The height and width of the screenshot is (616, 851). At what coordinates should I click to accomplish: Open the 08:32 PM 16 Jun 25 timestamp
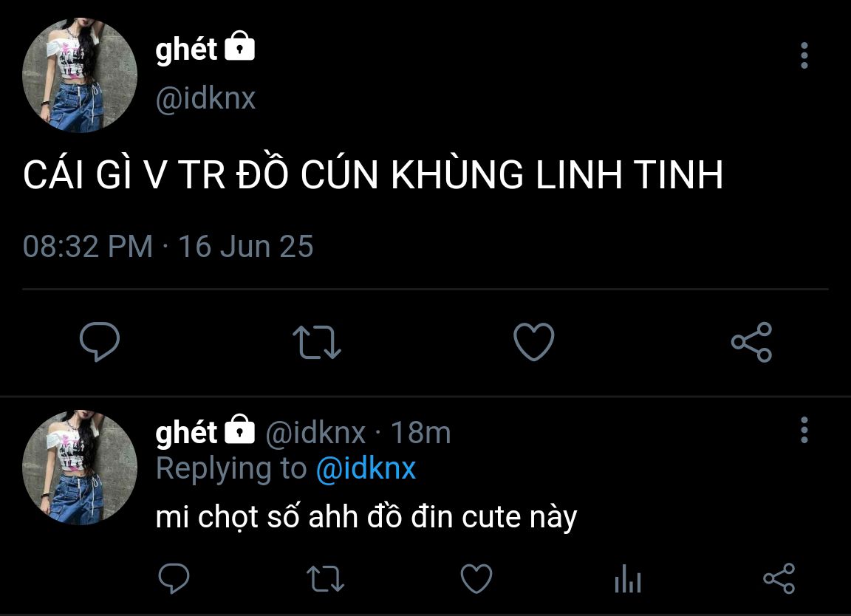point(168,247)
